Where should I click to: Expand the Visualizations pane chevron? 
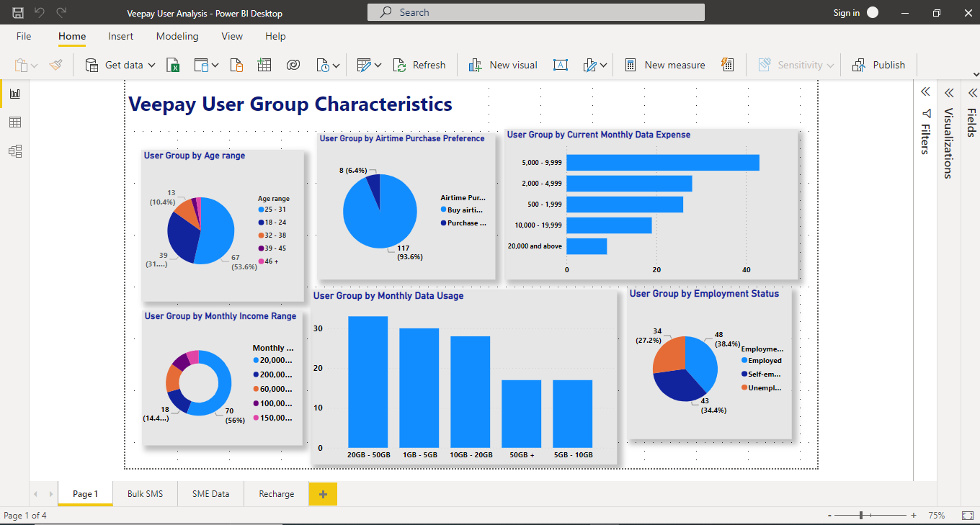pyautogui.click(x=949, y=93)
